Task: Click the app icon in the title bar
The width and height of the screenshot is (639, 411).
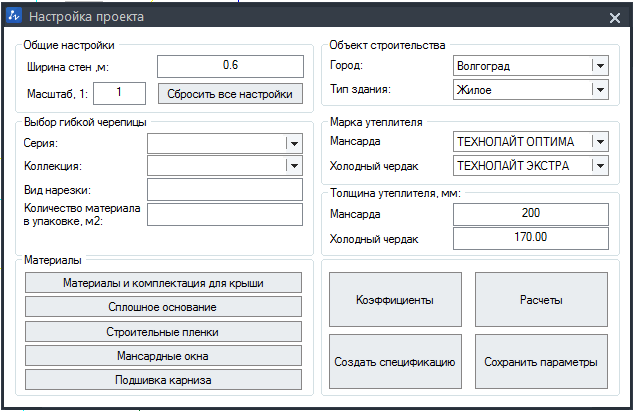Action: click(x=14, y=16)
